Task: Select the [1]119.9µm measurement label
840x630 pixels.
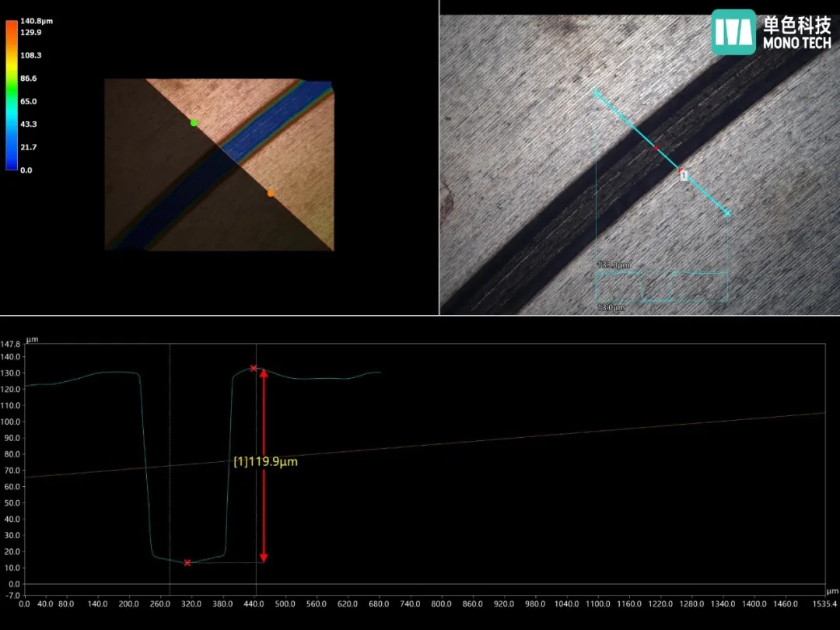Action: [266, 461]
